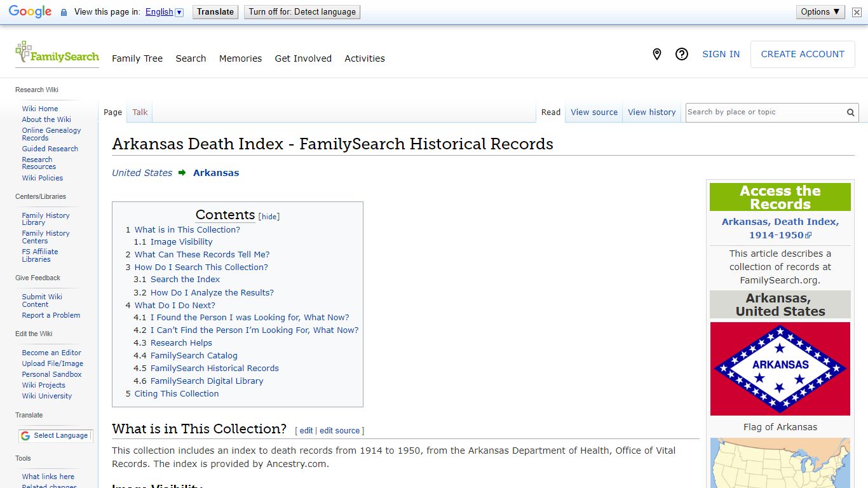Screen dimensions: 868x488
Task: Click Submit Wiki Content link
Action: [42, 301]
